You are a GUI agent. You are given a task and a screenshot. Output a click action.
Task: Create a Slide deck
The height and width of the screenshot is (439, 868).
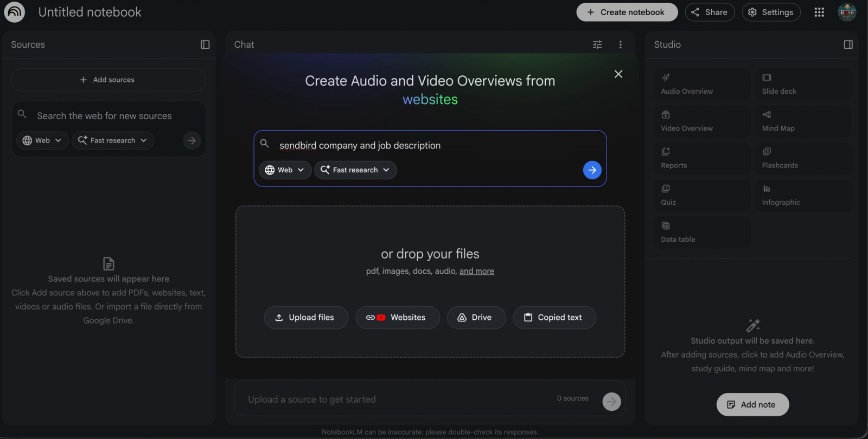(x=803, y=84)
